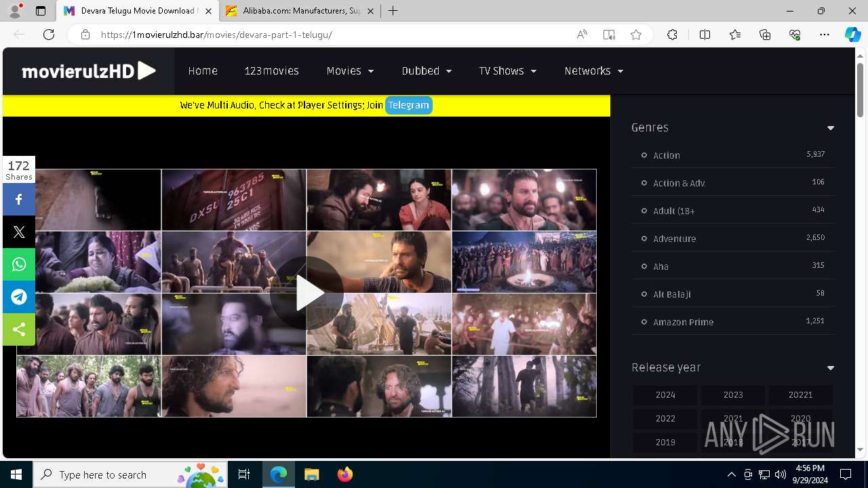Open Edge settings and more menu
The height and width of the screenshot is (488, 868).
click(825, 35)
